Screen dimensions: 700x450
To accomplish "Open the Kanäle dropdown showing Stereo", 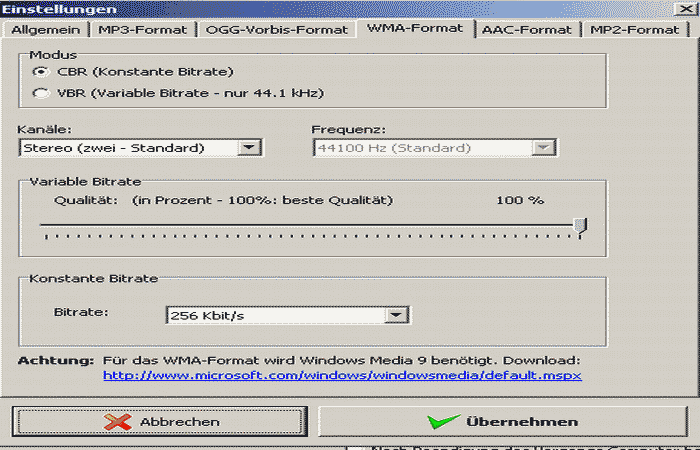I will coord(250,148).
